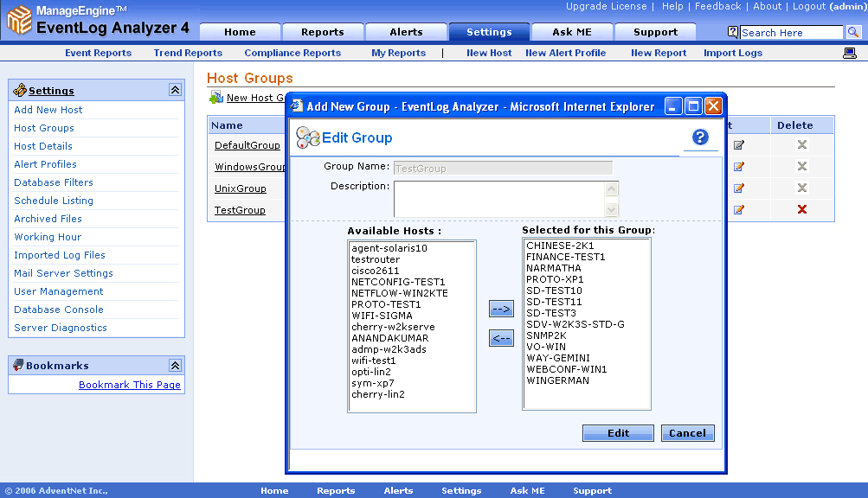Screen dimensions: 868x498
Task: Click the ManageEngine logo icon
Action: [19, 19]
